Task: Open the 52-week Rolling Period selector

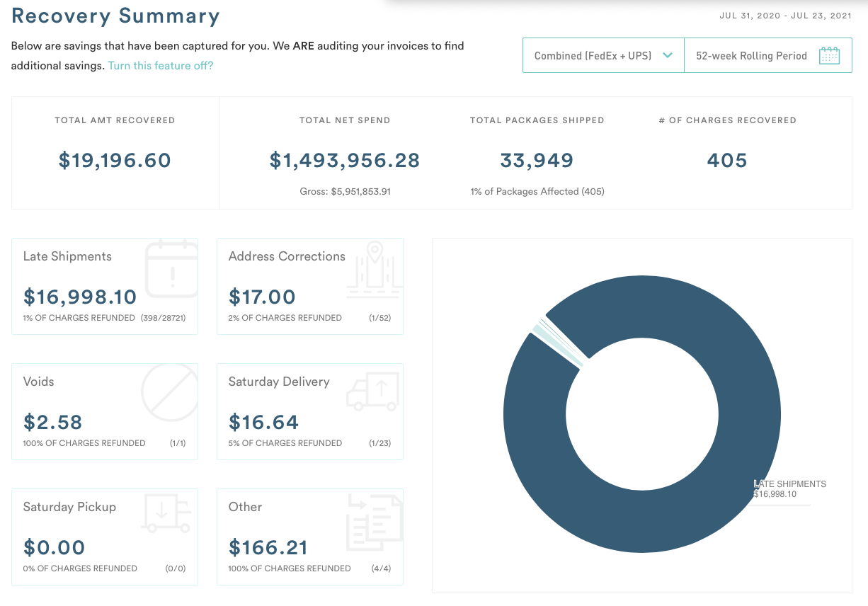Action: point(768,55)
